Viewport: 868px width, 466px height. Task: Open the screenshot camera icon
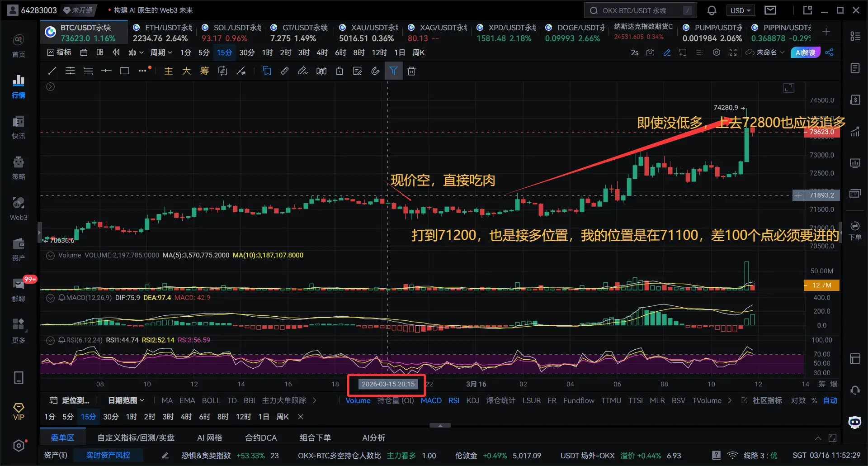[x=650, y=52]
